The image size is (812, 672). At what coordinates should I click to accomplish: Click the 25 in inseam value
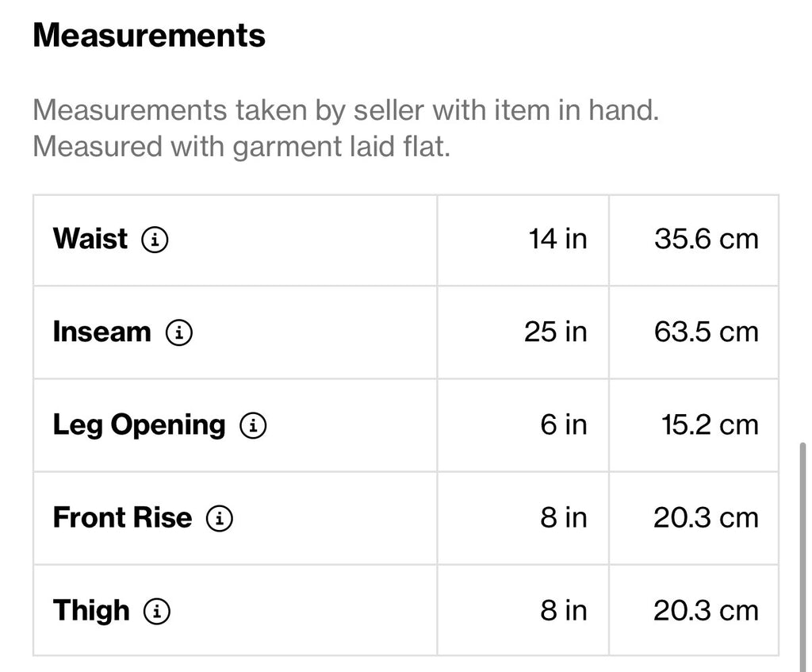click(x=556, y=332)
